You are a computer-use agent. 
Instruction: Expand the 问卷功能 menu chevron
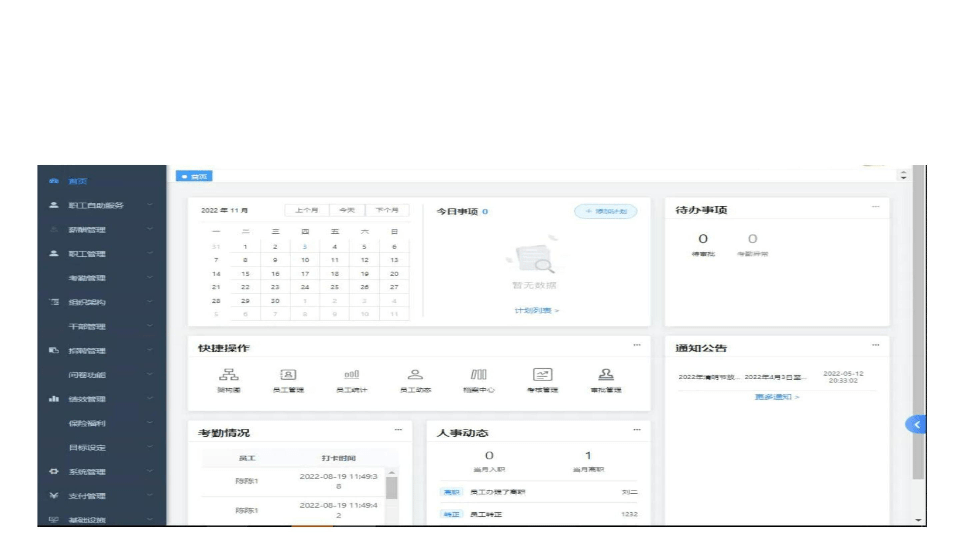click(x=150, y=374)
